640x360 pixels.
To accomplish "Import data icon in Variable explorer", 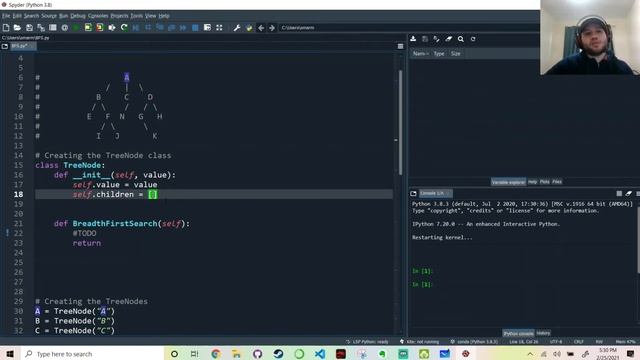I will pos(413,39).
